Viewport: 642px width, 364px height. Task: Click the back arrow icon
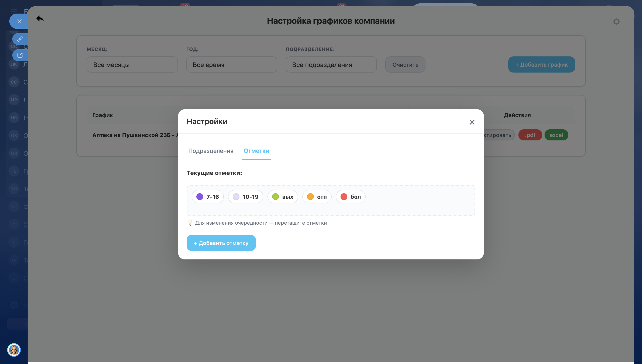pos(40,18)
